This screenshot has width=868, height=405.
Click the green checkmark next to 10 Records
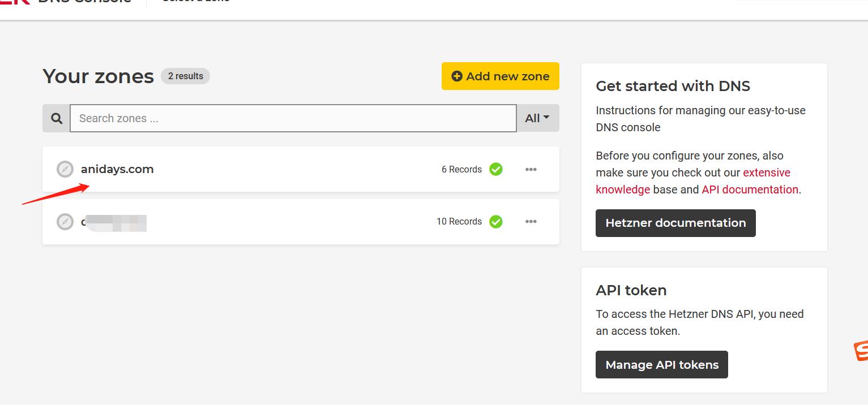(496, 222)
